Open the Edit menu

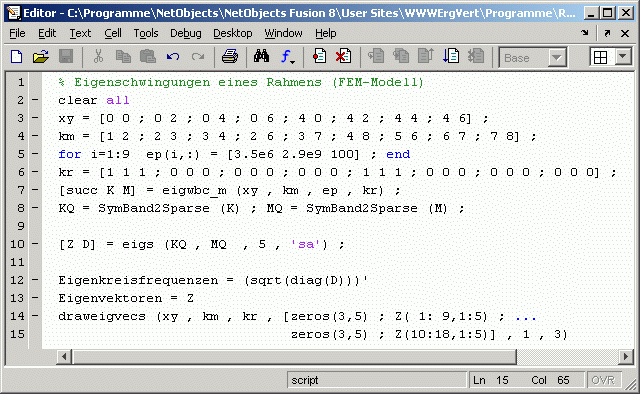[x=47, y=33]
